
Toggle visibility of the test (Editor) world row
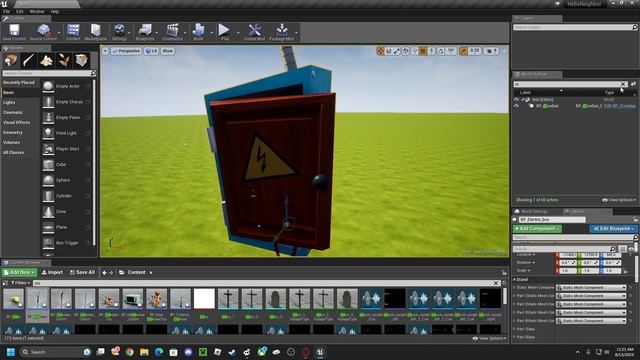516,99
